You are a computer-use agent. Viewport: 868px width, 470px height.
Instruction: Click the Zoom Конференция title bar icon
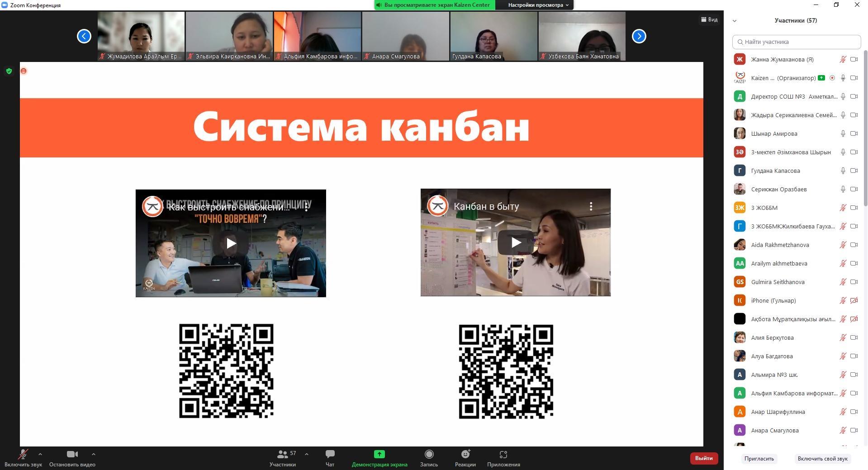click(5, 5)
